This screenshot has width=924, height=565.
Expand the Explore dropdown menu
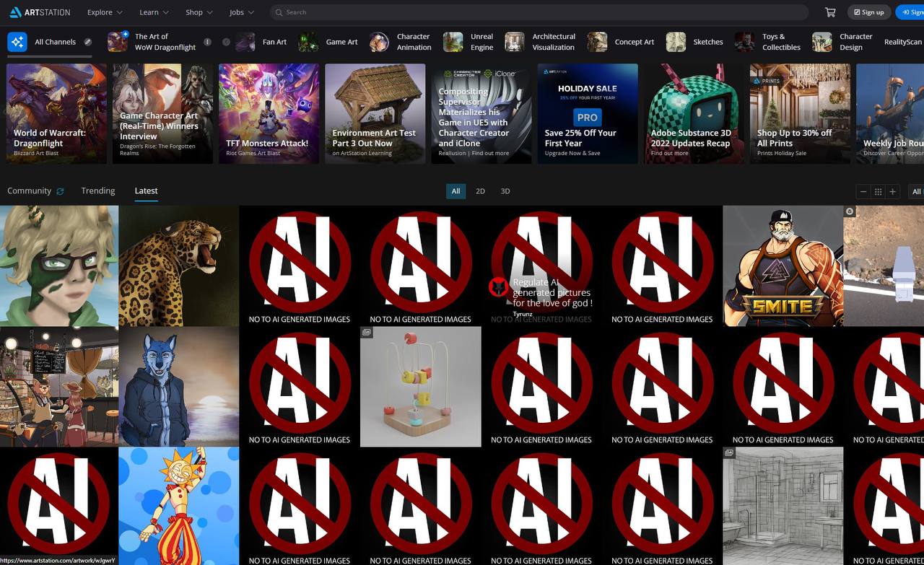pyautogui.click(x=105, y=12)
